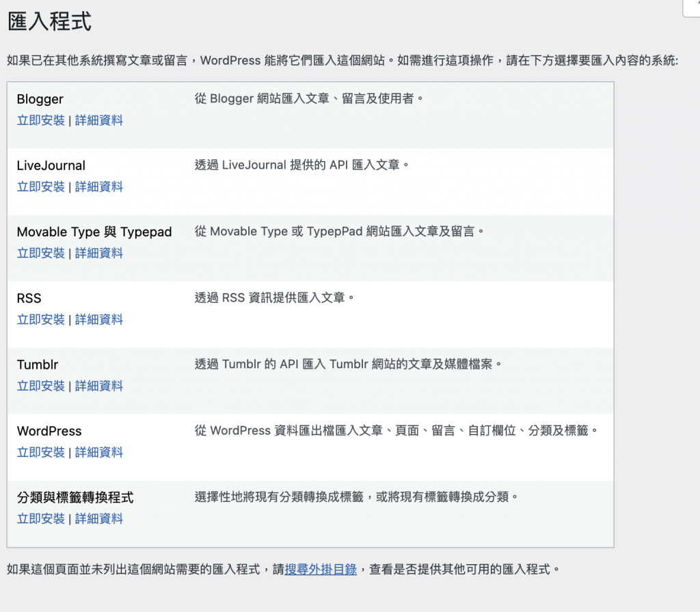The image size is (700, 612).
Task: Select the Movable Type 與 Typepad title
Action: point(94,232)
